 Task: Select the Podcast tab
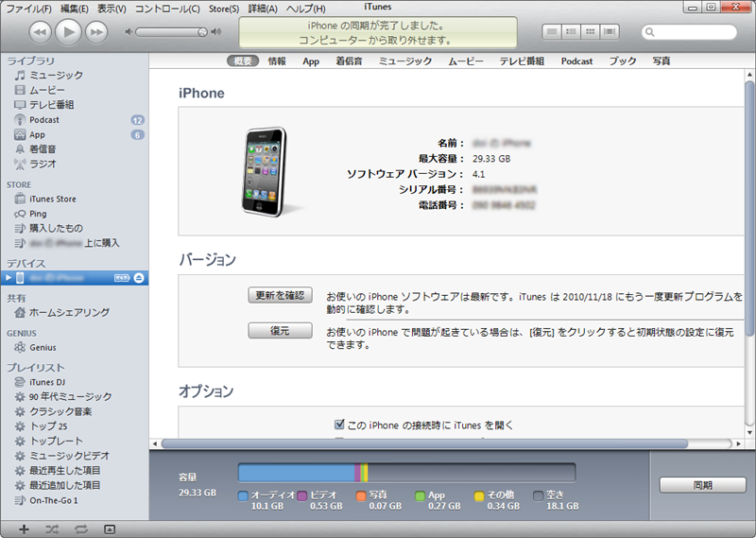(x=576, y=61)
